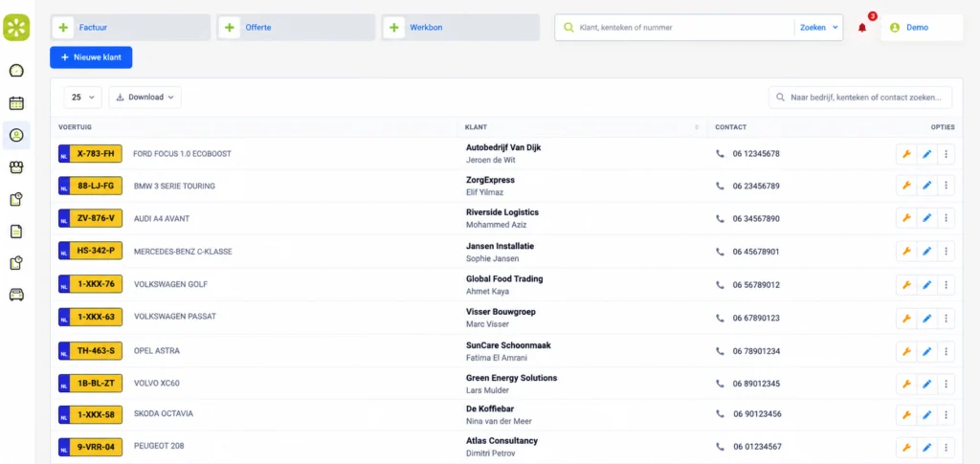The image size is (980, 464).
Task: Click edit pencil for ZorgExpress row
Action: point(926,186)
